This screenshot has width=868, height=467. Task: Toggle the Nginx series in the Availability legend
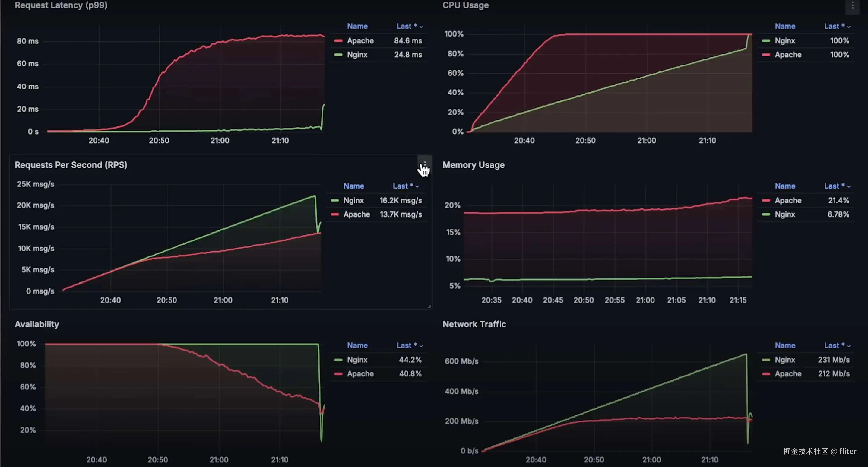(357, 360)
